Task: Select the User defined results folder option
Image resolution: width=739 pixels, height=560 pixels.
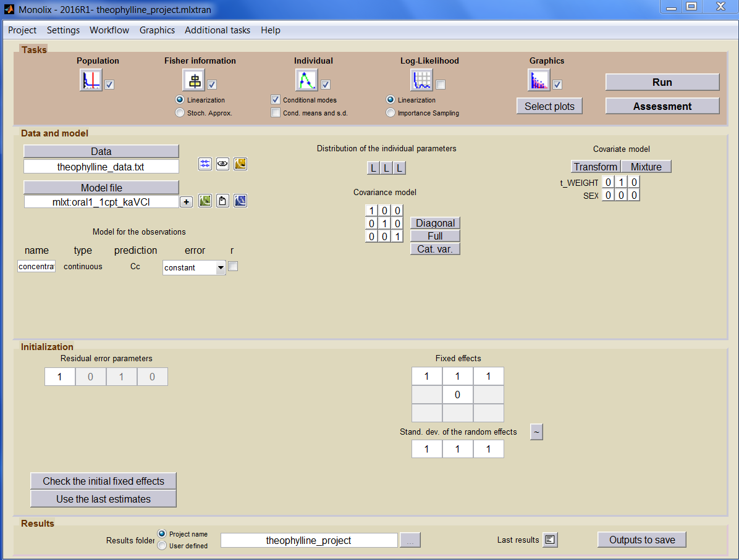Action: 162,546
